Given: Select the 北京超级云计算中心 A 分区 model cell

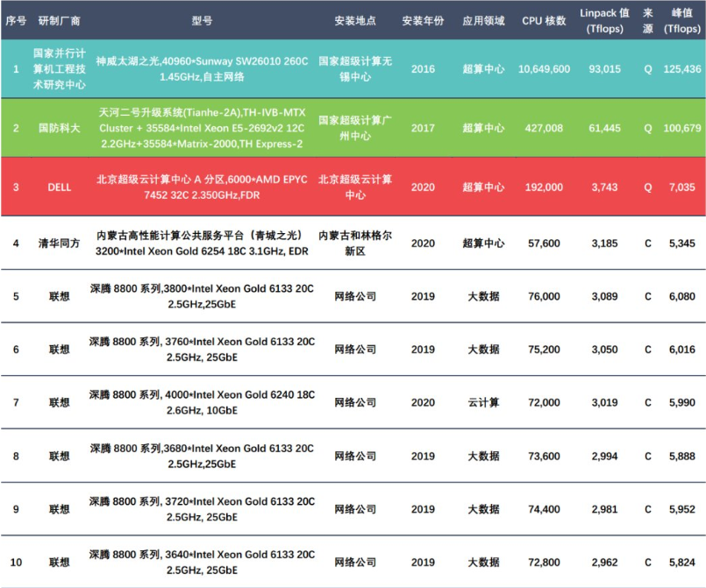Looking at the screenshot, I should point(202,188).
